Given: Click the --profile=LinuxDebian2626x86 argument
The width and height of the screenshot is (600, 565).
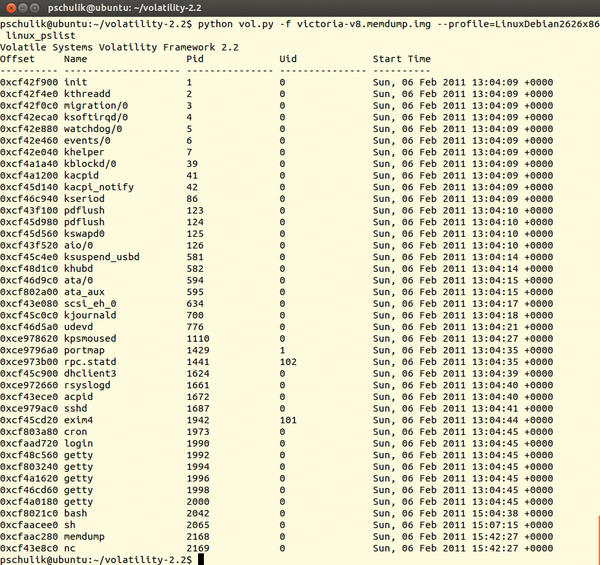Looking at the screenshot, I should tap(518, 24).
